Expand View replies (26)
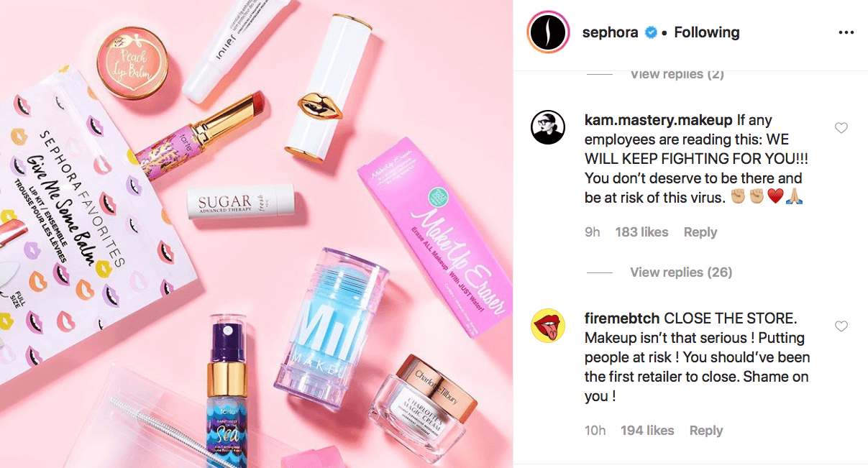 tap(681, 272)
